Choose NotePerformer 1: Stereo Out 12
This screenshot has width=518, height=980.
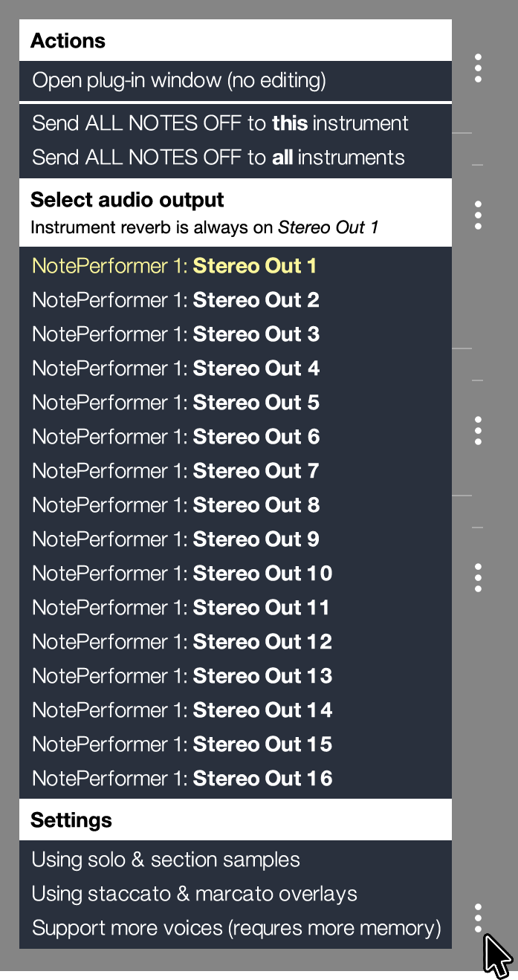pos(236,642)
